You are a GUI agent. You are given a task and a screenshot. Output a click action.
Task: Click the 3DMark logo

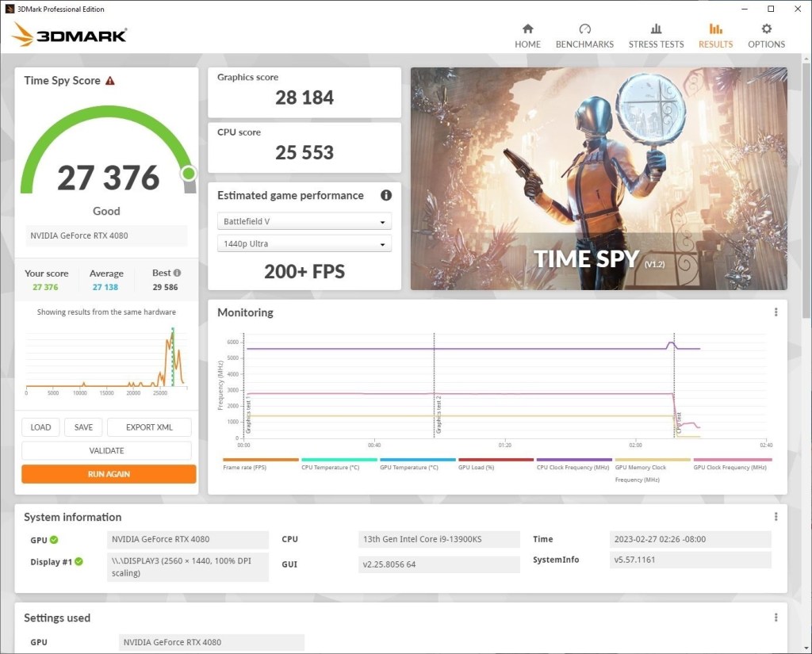pyautogui.click(x=69, y=34)
